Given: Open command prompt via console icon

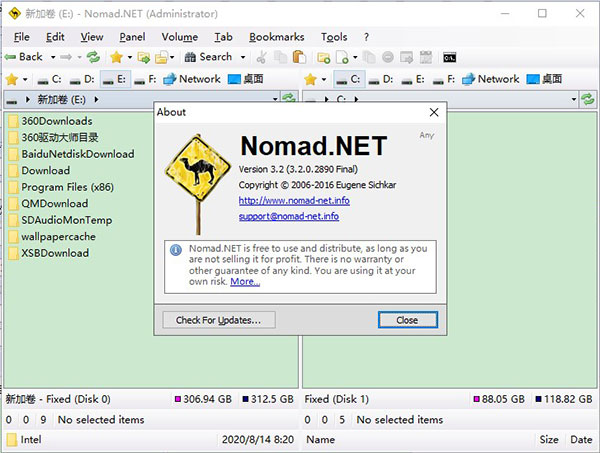Looking at the screenshot, I should tap(449, 58).
